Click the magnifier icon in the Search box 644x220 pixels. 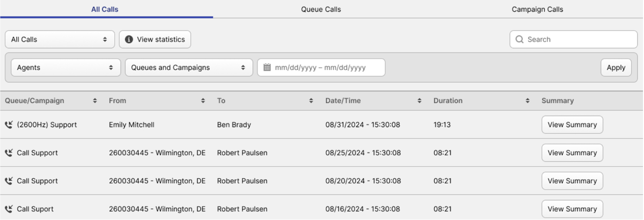click(519, 39)
